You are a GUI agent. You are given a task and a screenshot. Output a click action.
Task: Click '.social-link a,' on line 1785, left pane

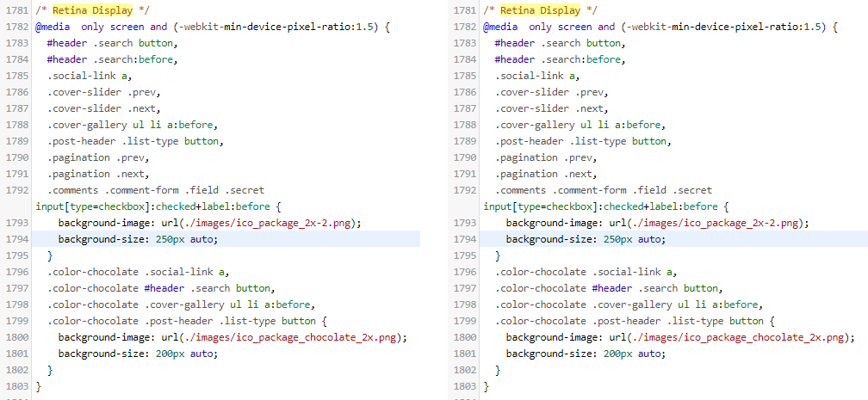click(x=90, y=76)
